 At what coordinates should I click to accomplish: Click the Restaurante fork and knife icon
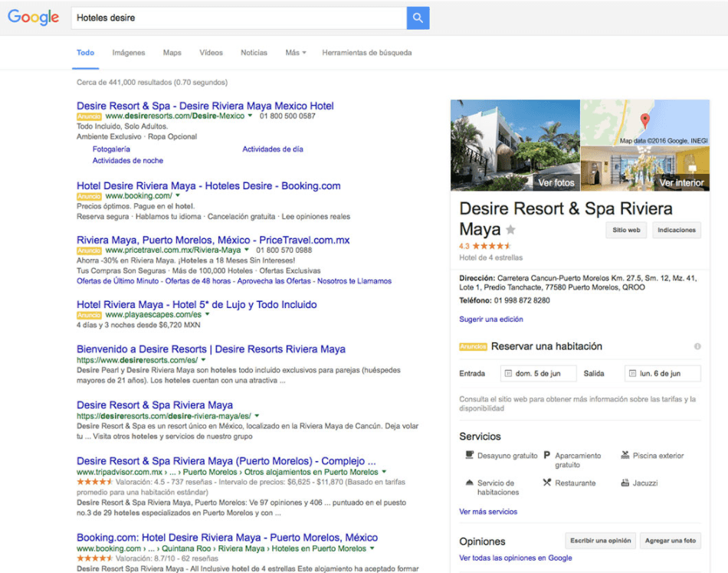(547, 483)
